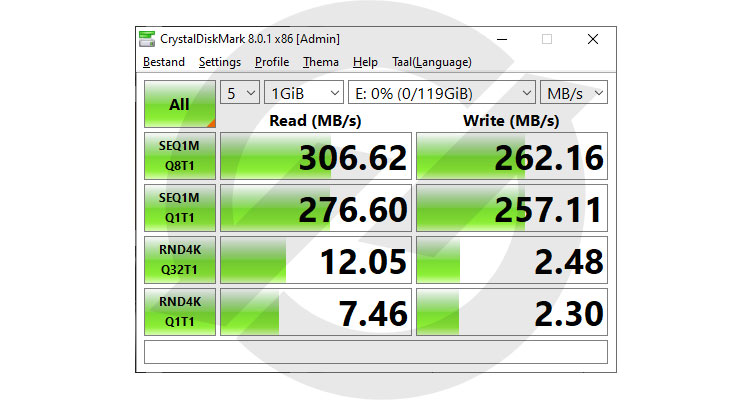This screenshot has width=752, height=400.
Task: Click the empty comment field at bottom
Action: tap(376, 352)
